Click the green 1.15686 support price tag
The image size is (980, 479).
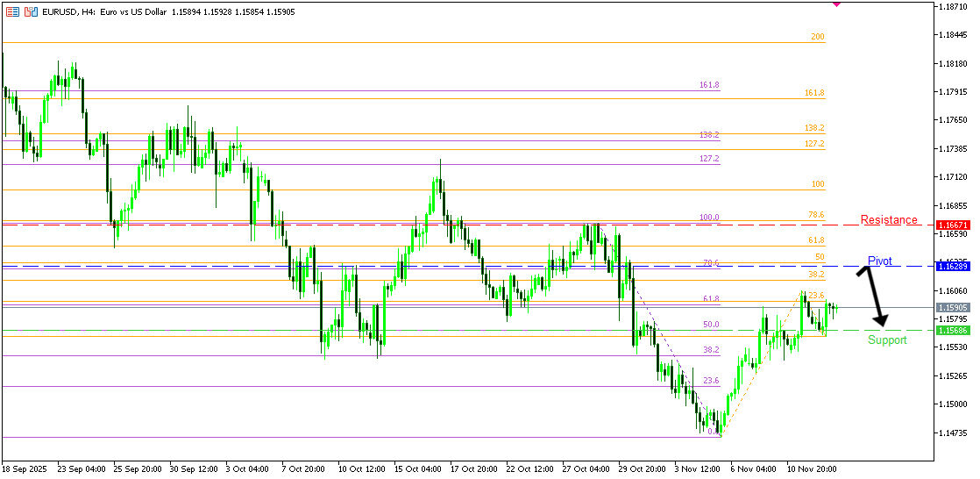pos(952,331)
